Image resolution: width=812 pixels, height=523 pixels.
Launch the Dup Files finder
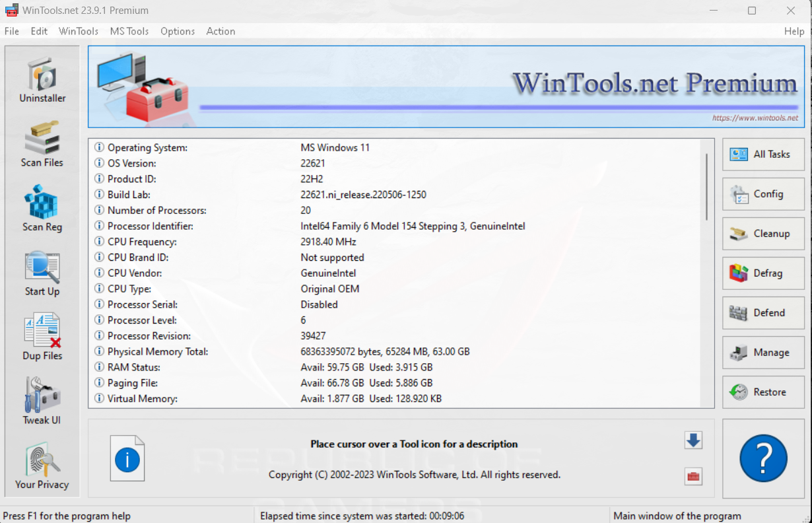[x=42, y=337]
